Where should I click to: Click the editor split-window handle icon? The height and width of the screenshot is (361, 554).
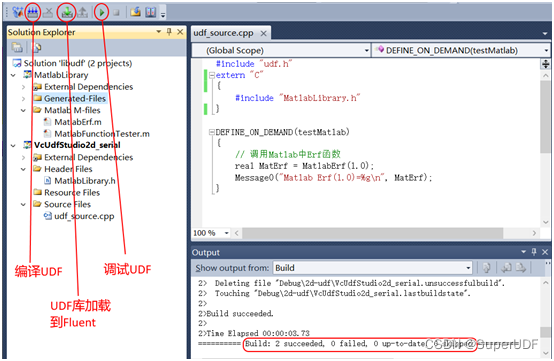pos(546,64)
